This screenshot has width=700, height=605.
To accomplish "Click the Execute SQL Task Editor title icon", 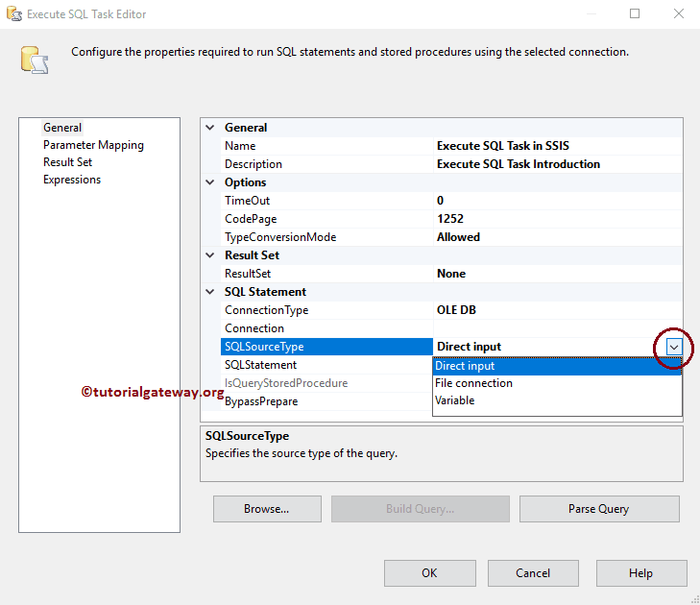I will coord(13,14).
